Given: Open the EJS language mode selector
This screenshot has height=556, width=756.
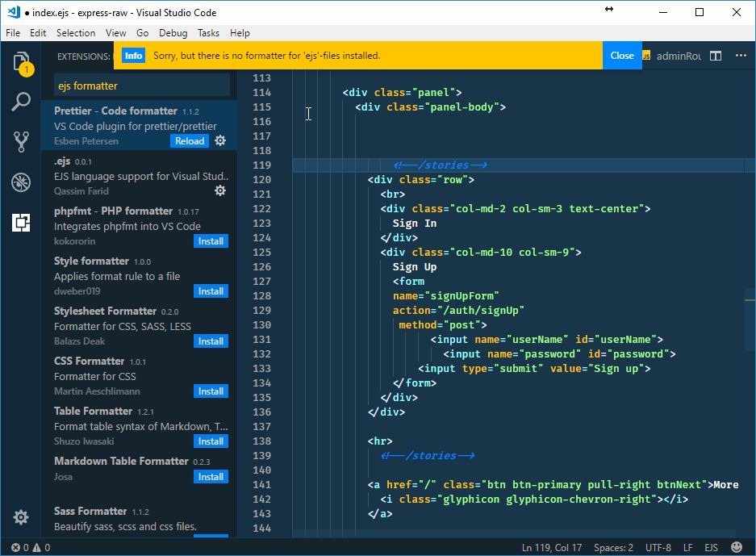Looking at the screenshot, I should [711, 548].
